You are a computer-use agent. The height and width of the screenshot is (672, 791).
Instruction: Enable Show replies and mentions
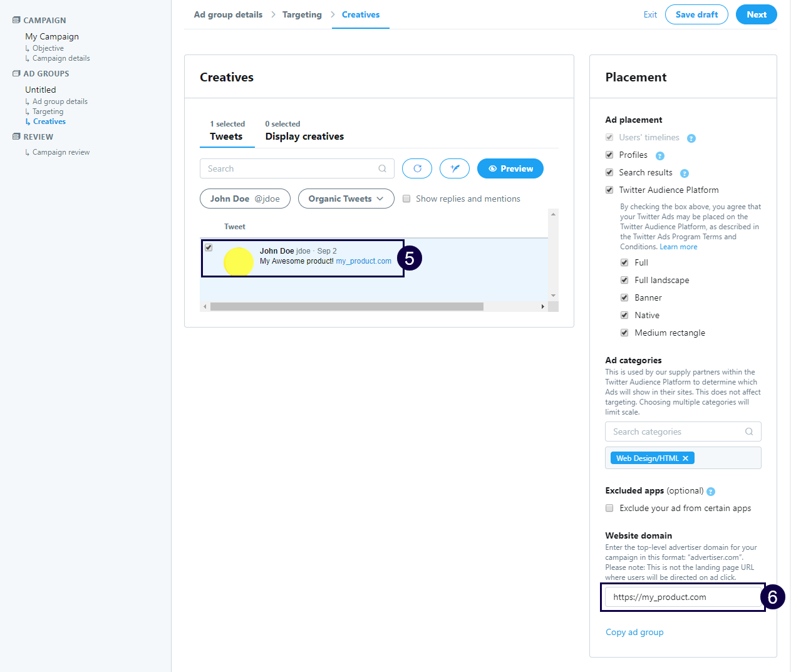coord(406,199)
